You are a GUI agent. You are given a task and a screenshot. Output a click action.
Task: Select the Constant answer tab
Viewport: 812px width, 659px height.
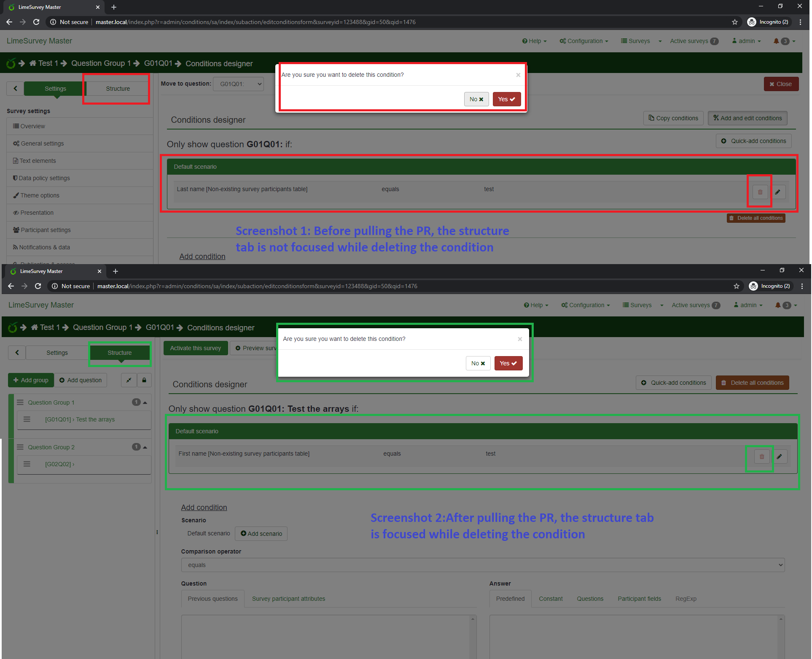pyautogui.click(x=550, y=599)
